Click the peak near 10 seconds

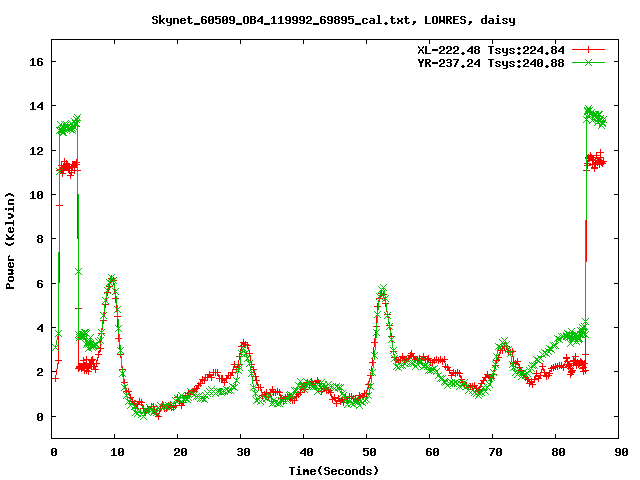[112, 279]
